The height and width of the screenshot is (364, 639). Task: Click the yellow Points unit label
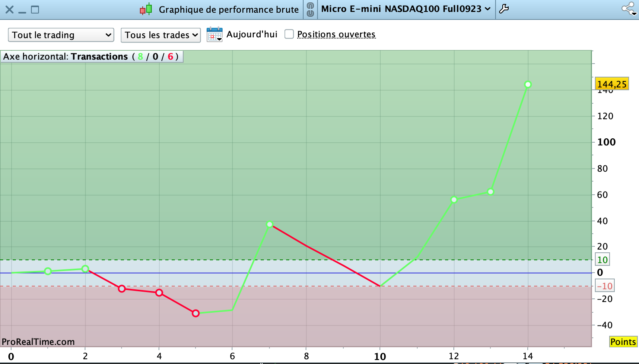(623, 342)
